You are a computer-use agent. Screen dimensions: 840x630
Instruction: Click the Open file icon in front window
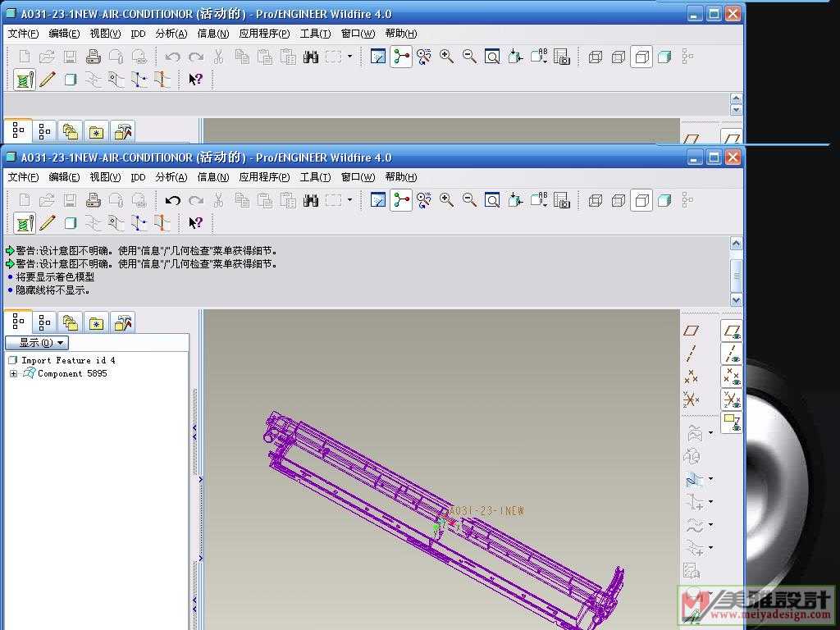pyautogui.click(x=47, y=200)
